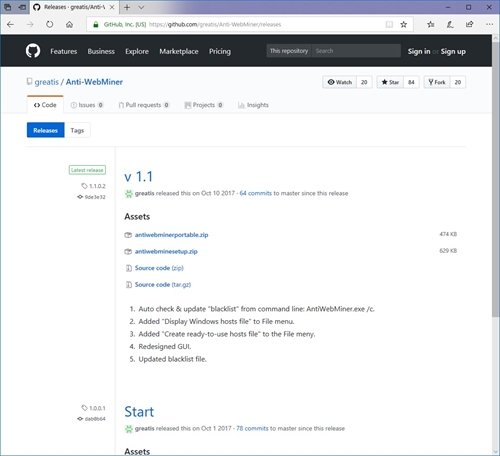This screenshot has width=500, height=456.
Task: Open the browser more options ellipsis
Action: [489, 24]
